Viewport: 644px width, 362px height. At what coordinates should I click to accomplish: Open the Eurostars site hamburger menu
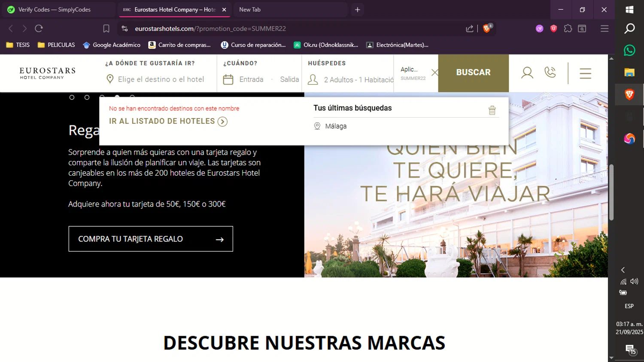click(x=586, y=73)
